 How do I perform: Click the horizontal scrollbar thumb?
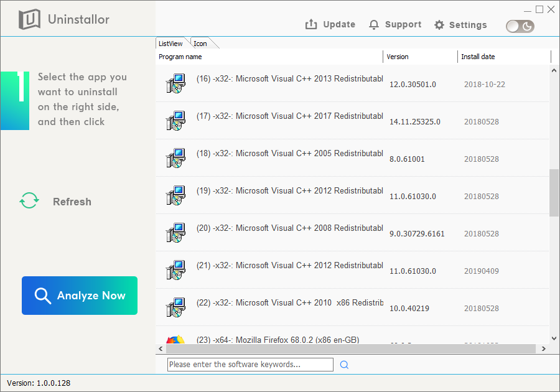[351, 349]
